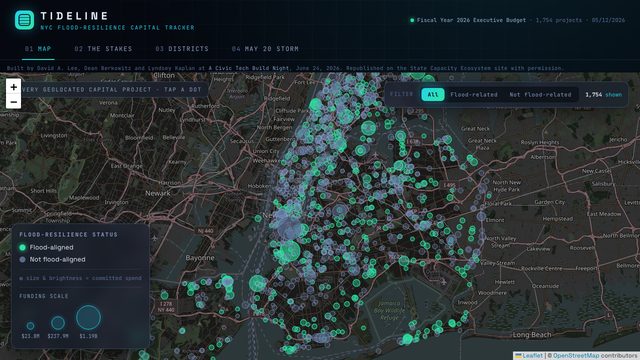Click the Tideline logo icon
640x360 pixels.
coord(24,20)
